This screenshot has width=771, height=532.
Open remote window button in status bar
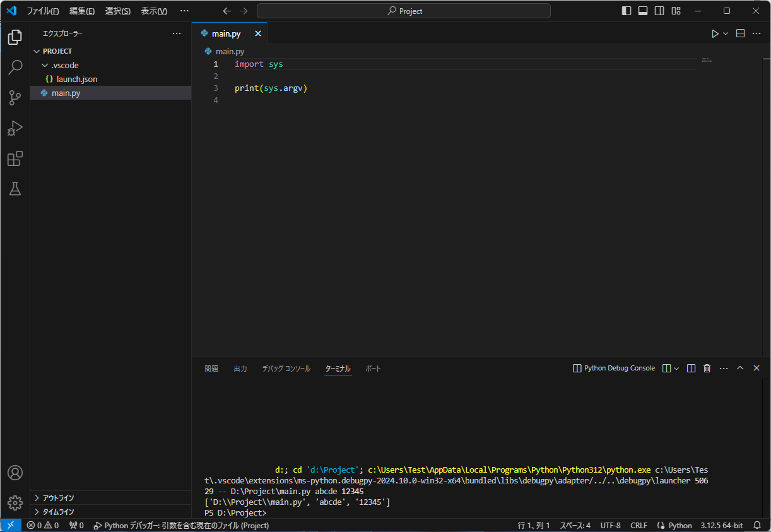pos(11,525)
